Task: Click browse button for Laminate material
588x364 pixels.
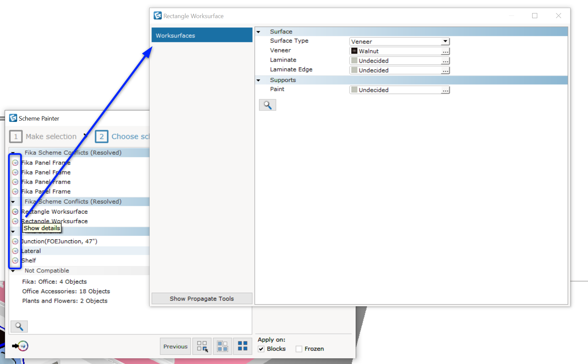Action: tap(445, 61)
